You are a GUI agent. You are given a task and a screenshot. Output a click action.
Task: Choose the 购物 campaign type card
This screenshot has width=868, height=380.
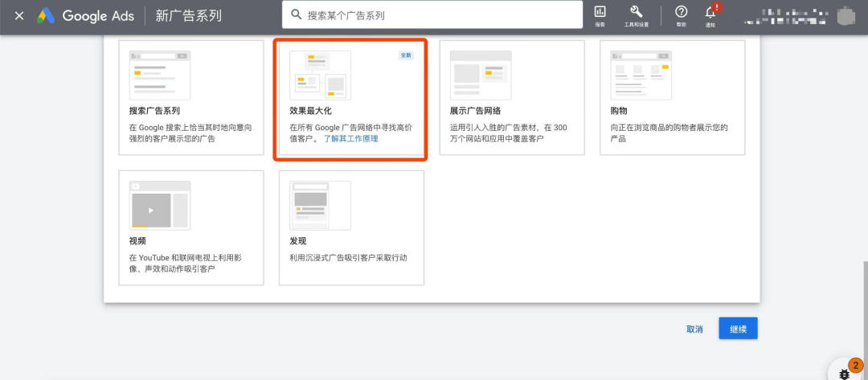point(672,97)
